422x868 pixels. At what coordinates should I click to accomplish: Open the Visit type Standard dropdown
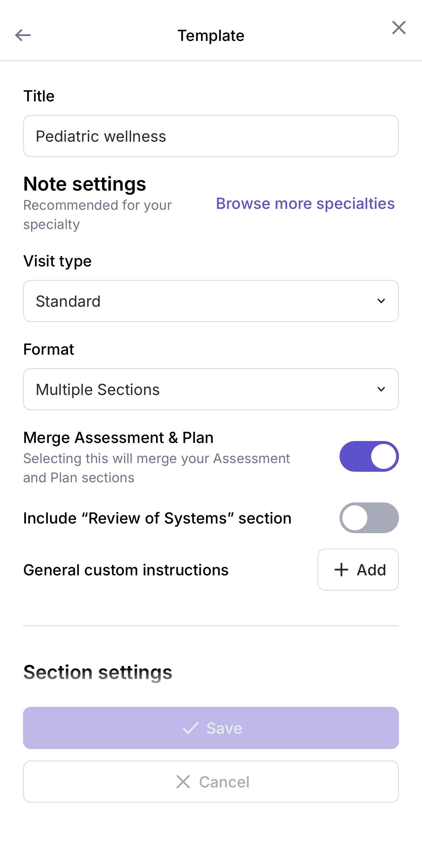[x=211, y=301]
